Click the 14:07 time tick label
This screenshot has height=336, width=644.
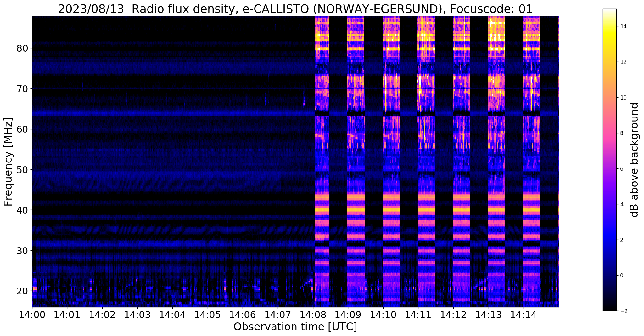pyautogui.click(x=278, y=315)
